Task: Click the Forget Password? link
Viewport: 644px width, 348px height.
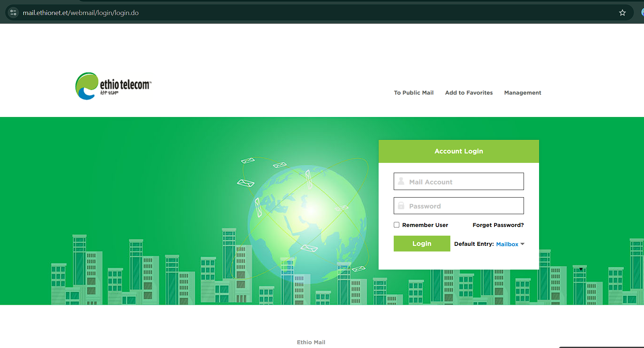Action: (x=498, y=225)
